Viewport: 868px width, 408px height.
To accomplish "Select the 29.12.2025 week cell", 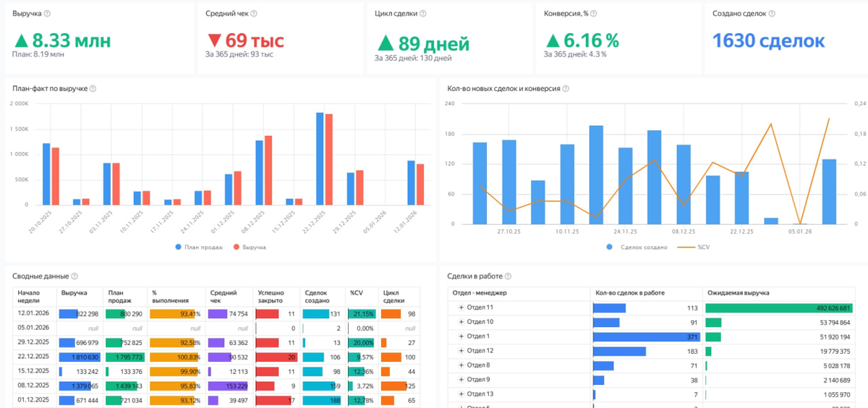I will [x=35, y=343].
